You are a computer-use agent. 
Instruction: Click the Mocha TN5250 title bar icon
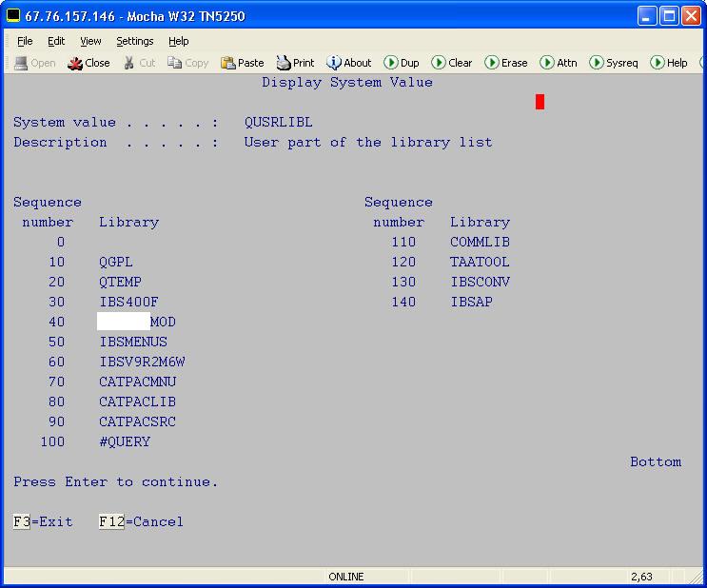tap(13, 16)
